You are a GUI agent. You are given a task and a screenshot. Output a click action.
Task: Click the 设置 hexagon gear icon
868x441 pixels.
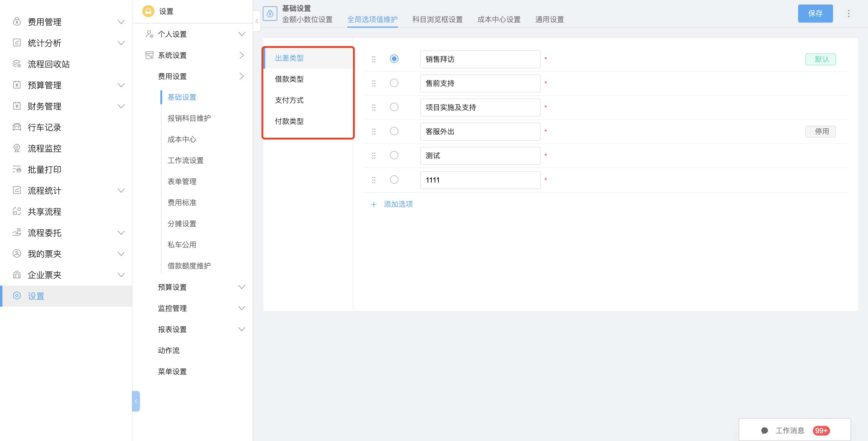tap(17, 296)
